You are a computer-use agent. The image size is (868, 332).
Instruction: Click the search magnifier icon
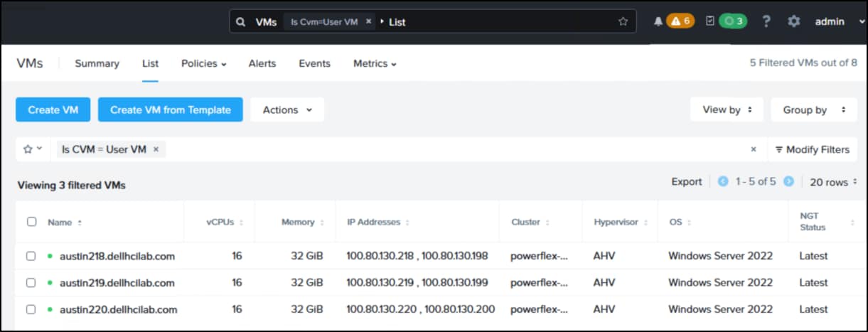click(x=242, y=21)
